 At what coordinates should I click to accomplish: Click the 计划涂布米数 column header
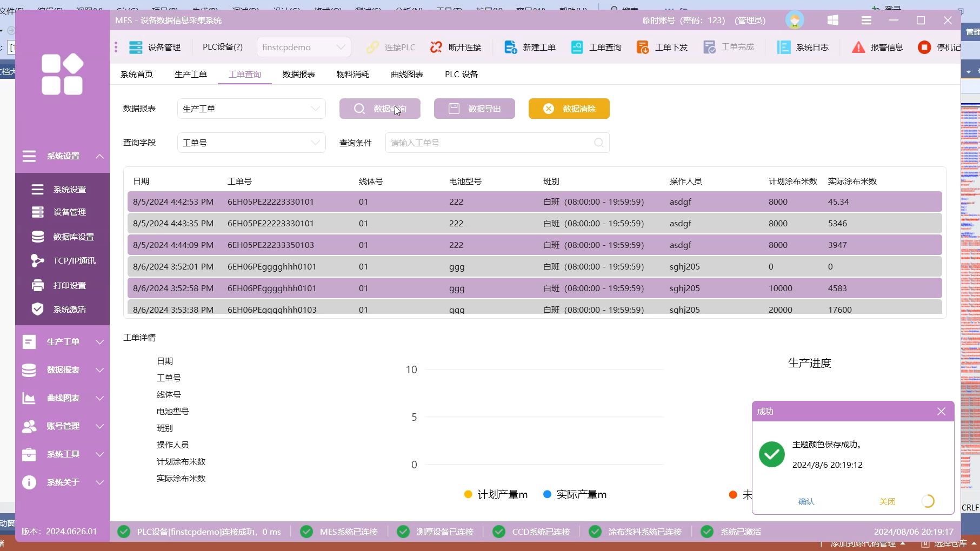(x=792, y=181)
